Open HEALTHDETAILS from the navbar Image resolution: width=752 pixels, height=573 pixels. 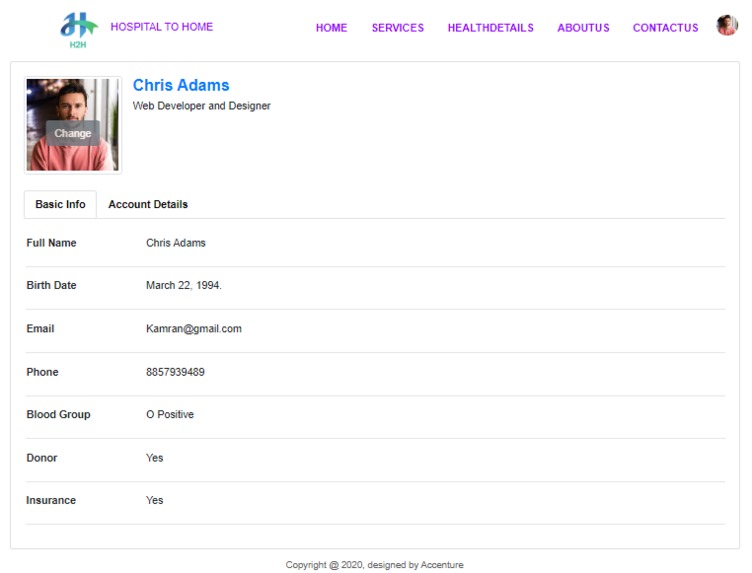click(490, 28)
